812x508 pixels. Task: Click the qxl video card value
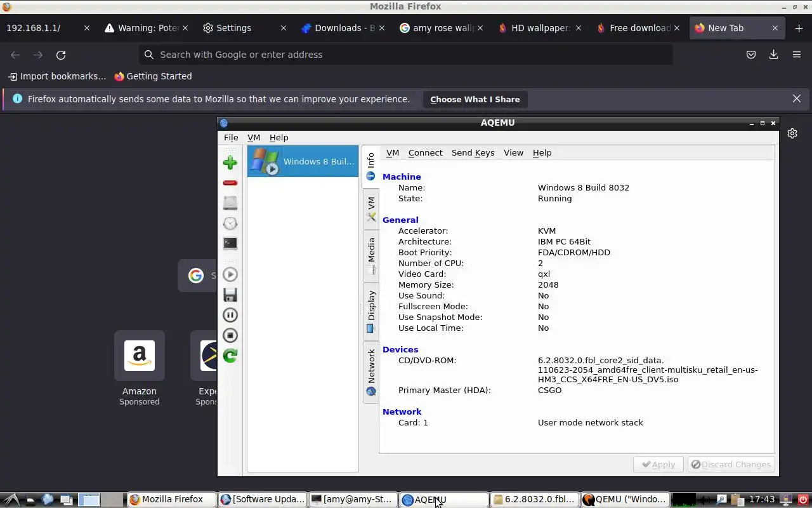(x=544, y=274)
